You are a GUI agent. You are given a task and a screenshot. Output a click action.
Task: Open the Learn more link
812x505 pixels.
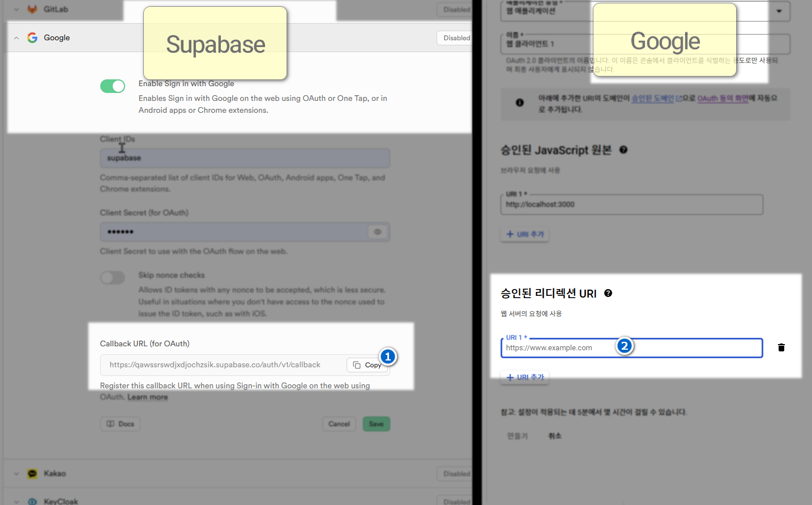(x=147, y=397)
